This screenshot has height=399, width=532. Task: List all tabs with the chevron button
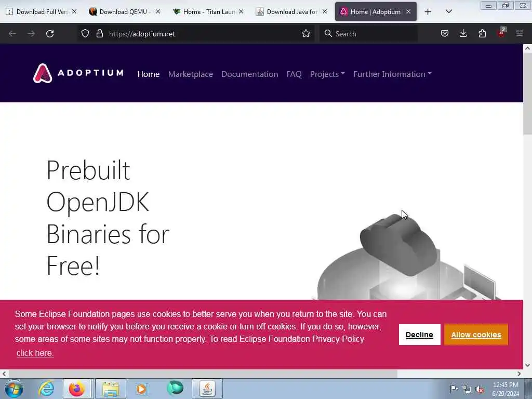pyautogui.click(x=448, y=11)
